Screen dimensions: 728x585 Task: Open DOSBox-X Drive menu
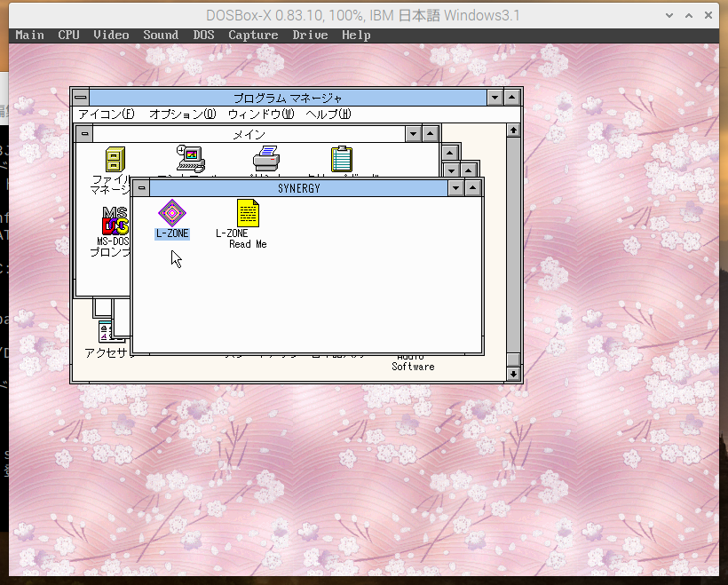[310, 36]
